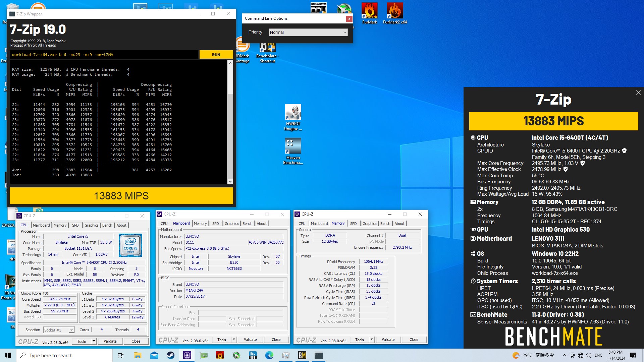The height and width of the screenshot is (362, 644).
Task: Click the verified shield next to CPUID
Action: point(624,151)
